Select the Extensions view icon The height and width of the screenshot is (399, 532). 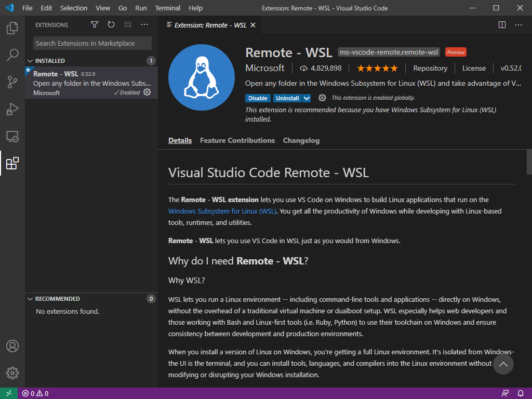[12, 163]
